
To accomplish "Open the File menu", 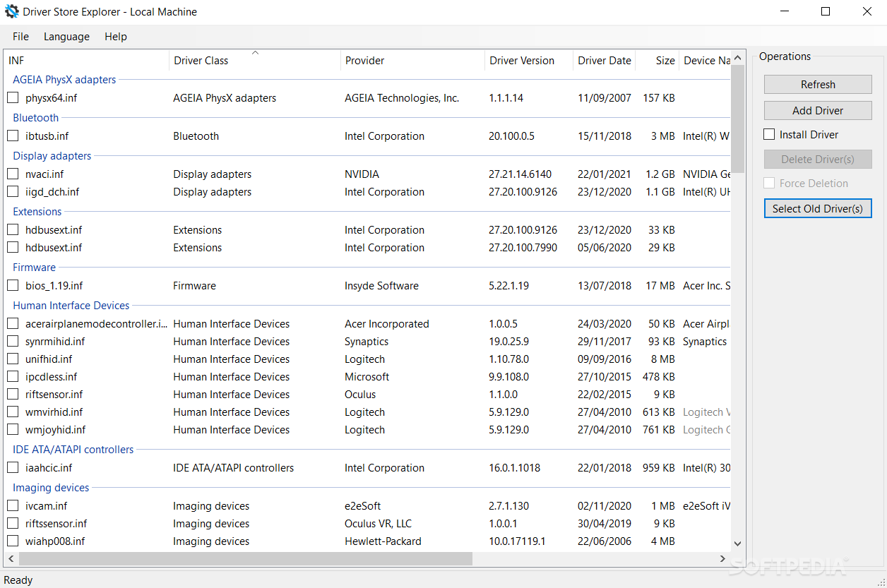I will (x=20, y=37).
